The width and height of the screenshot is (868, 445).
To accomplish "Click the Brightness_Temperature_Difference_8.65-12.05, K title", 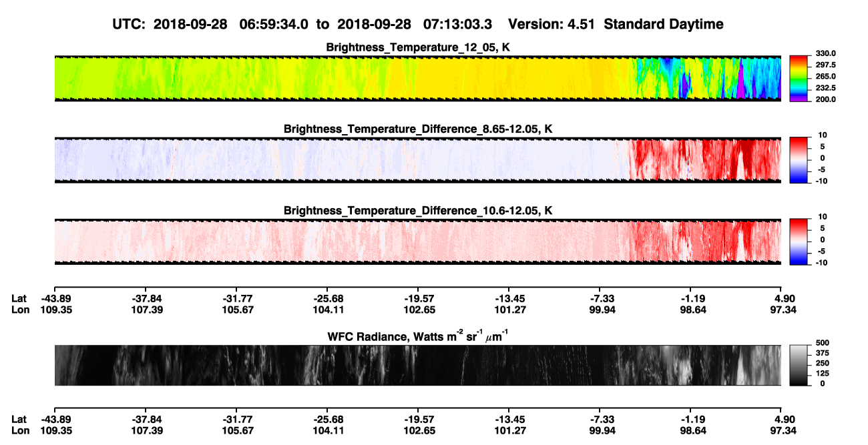I will pyautogui.click(x=418, y=129).
